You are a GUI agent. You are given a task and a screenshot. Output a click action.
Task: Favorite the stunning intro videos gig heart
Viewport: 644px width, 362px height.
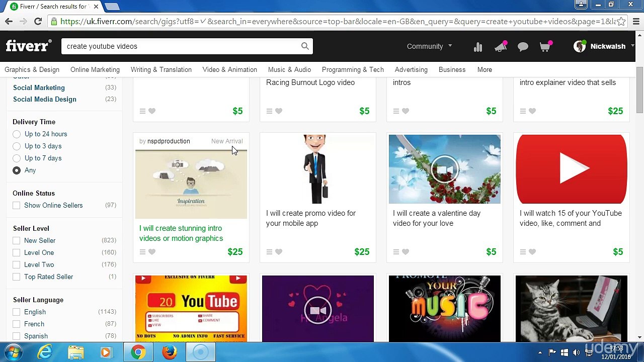(x=152, y=252)
